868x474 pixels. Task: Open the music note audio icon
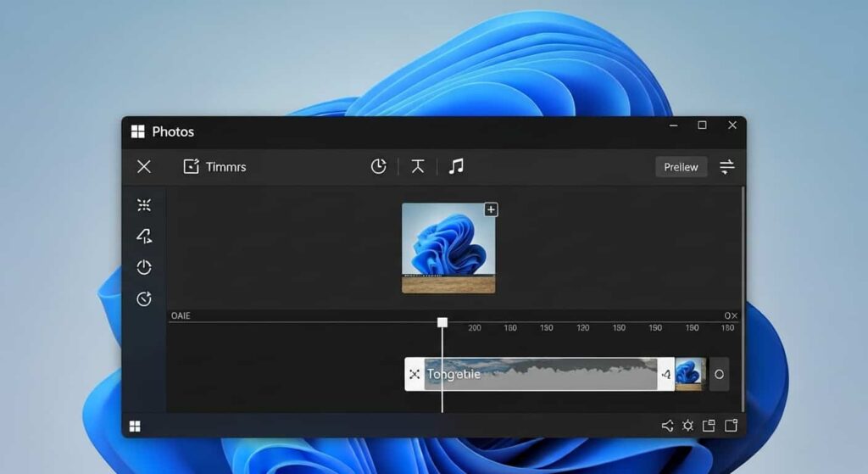click(456, 166)
